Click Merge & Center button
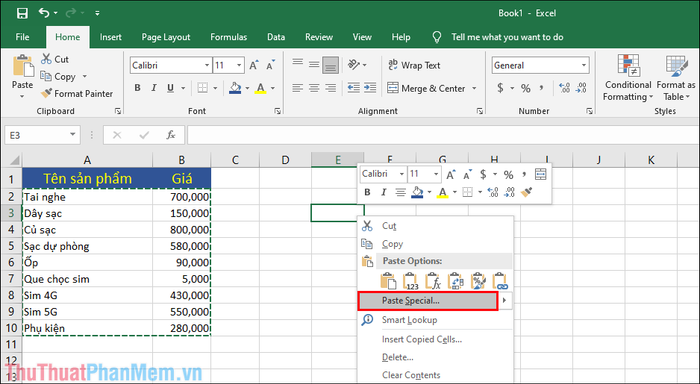 tap(426, 88)
